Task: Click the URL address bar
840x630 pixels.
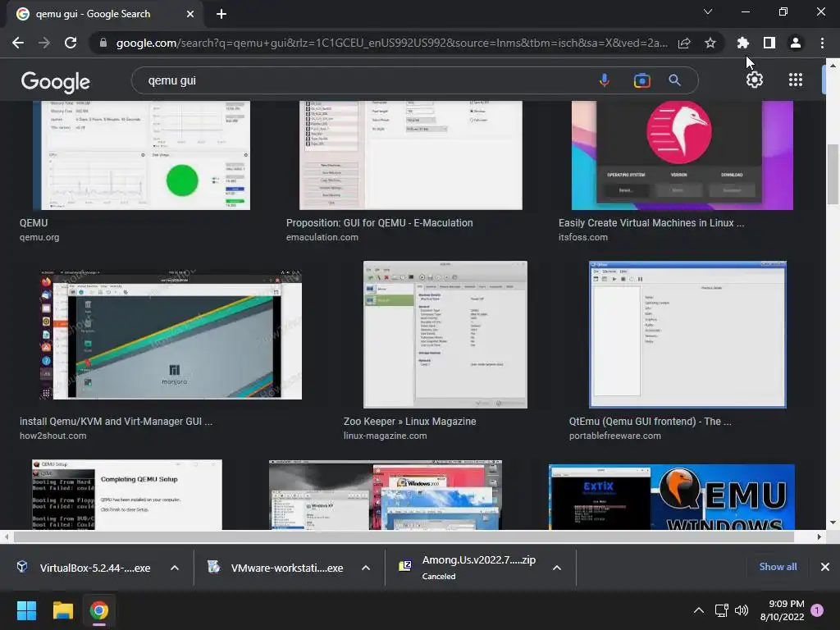Action: coord(391,43)
